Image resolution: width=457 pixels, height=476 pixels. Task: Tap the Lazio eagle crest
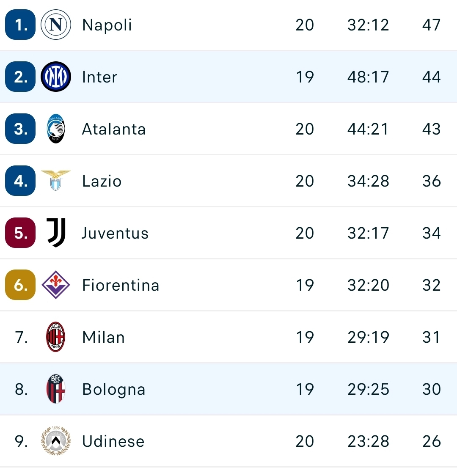(x=56, y=181)
